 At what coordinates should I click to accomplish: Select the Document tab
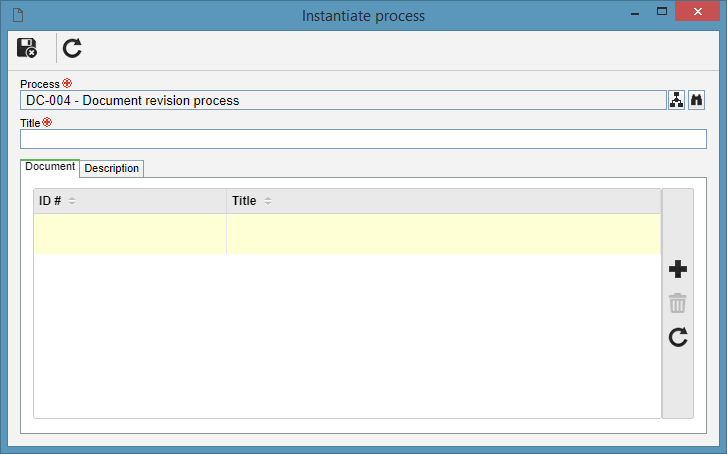(x=50, y=167)
